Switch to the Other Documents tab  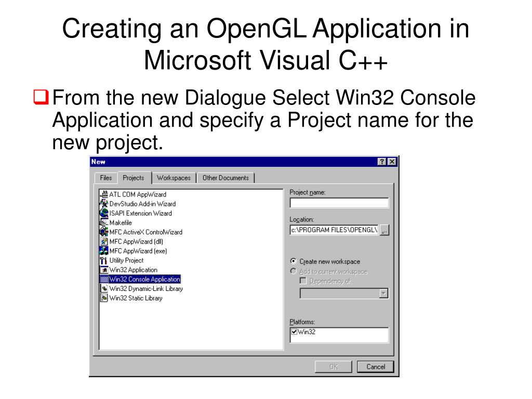[x=225, y=178]
